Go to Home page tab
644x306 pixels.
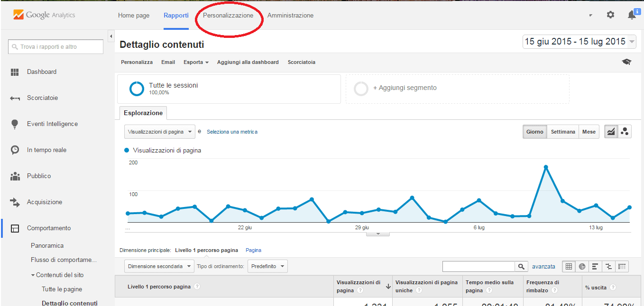[x=134, y=15]
